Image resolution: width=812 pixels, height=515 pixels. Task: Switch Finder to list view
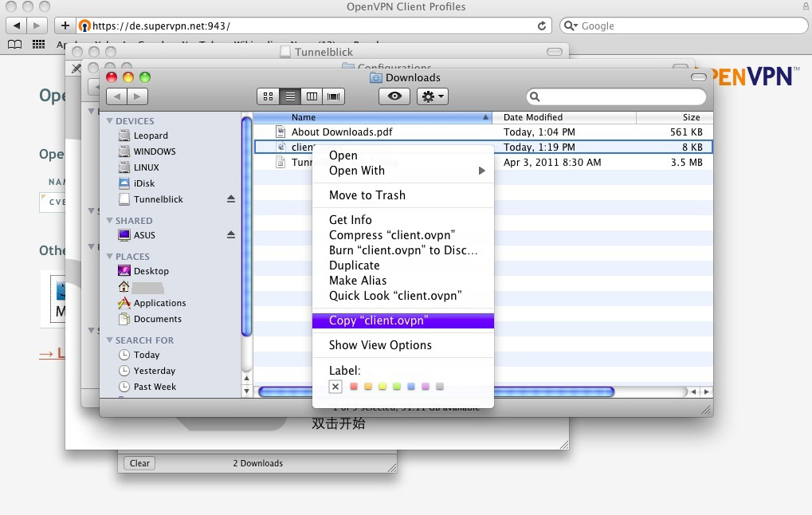(290, 96)
